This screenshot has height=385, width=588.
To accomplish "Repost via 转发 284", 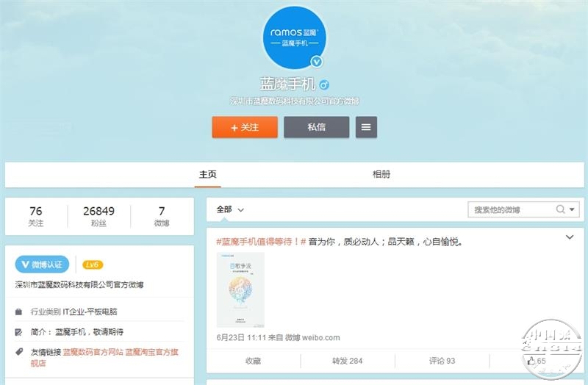I will click(347, 361).
